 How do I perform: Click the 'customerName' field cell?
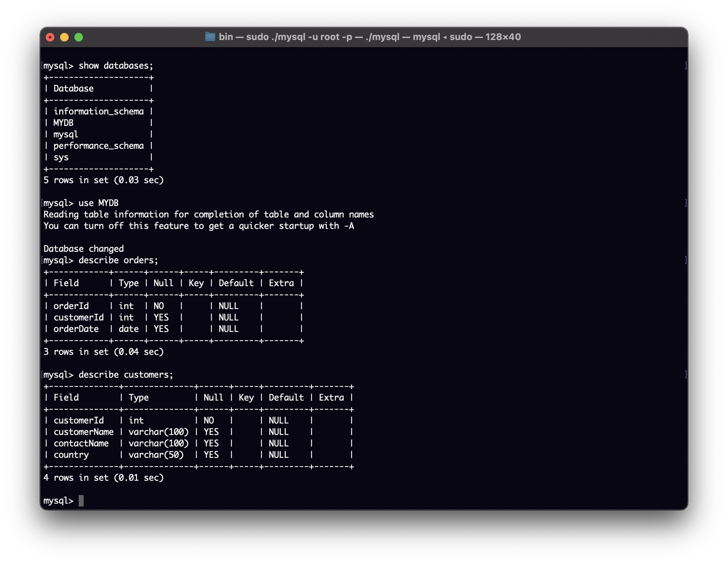tap(84, 432)
